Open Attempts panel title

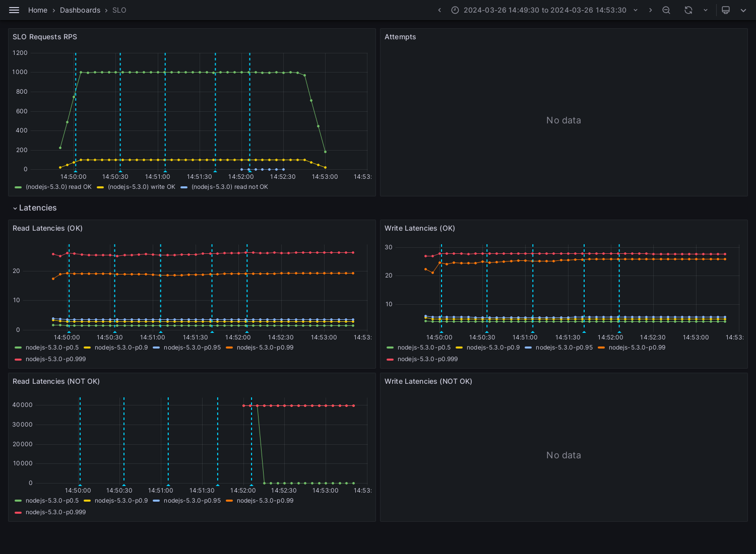tap(400, 37)
